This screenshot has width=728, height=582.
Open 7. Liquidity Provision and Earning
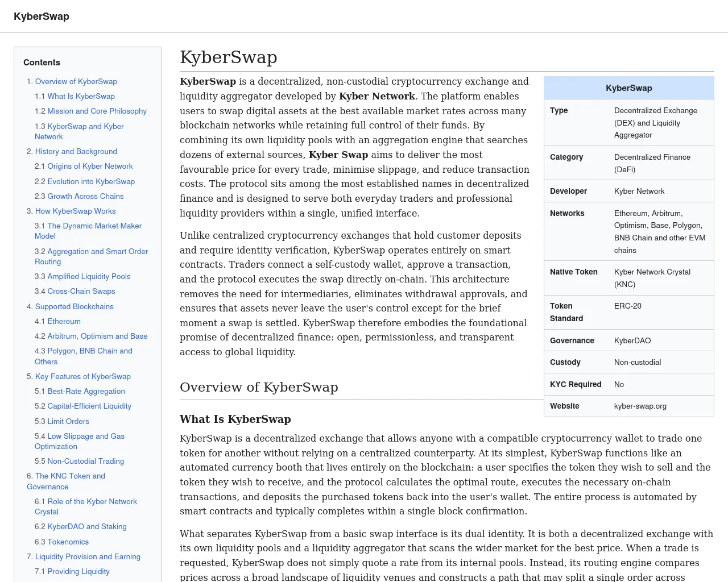[x=88, y=556]
